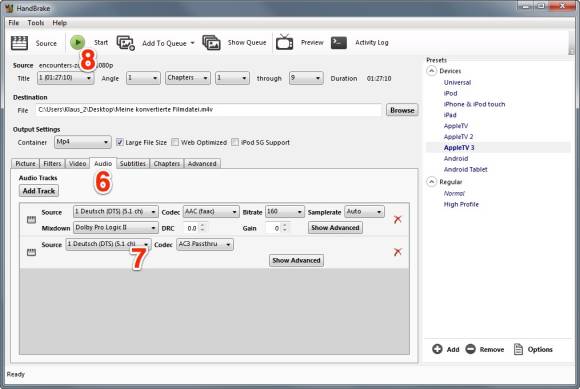The width and height of the screenshot is (580, 389).
Task: Switch to the Advanced tab
Action: [202, 163]
